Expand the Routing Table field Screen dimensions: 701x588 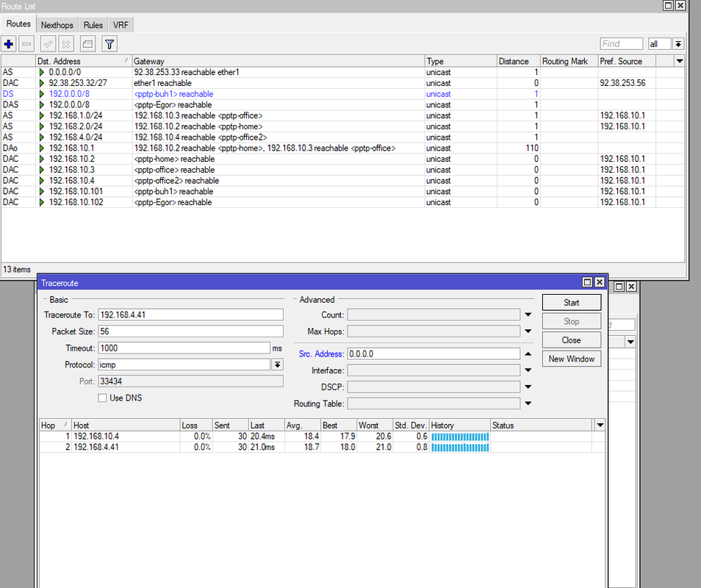tap(528, 404)
